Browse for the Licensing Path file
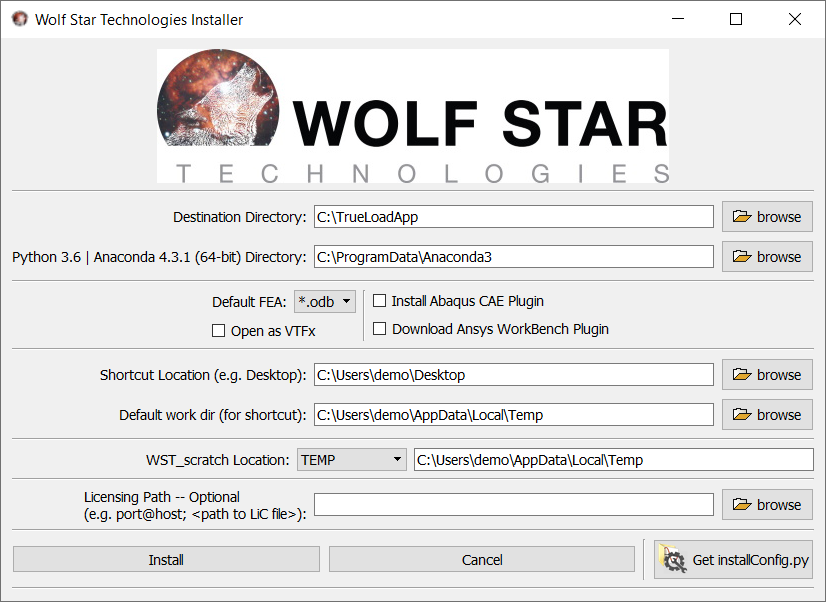Screen dimensions: 826x602 click(x=767, y=505)
